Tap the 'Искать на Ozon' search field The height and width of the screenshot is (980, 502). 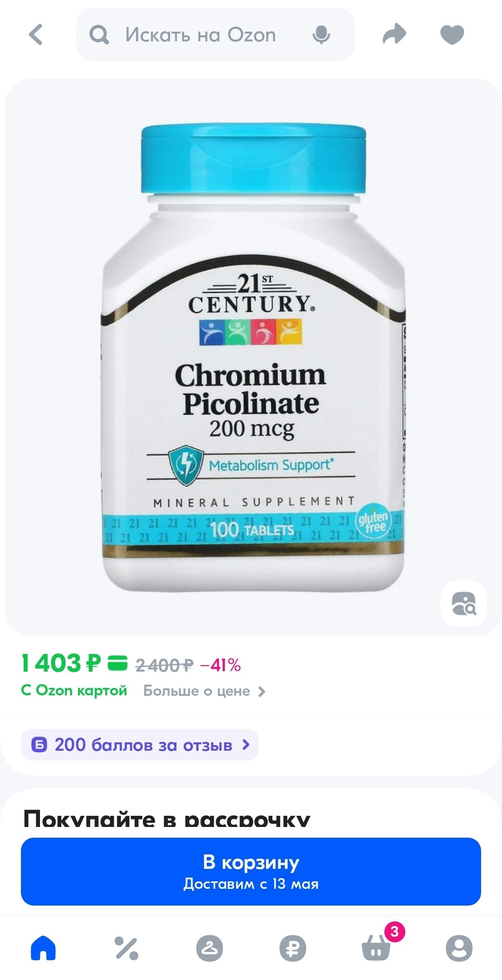(x=200, y=35)
